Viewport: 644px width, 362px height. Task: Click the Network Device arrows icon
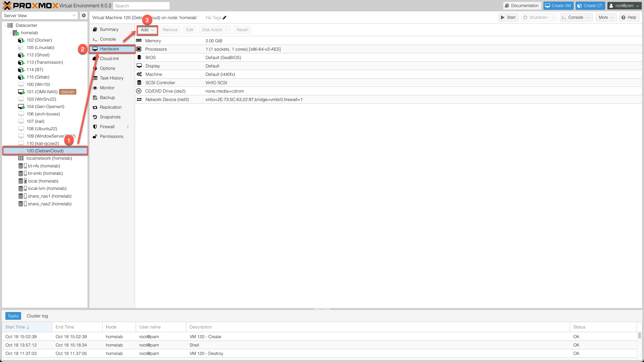(x=139, y=99)
